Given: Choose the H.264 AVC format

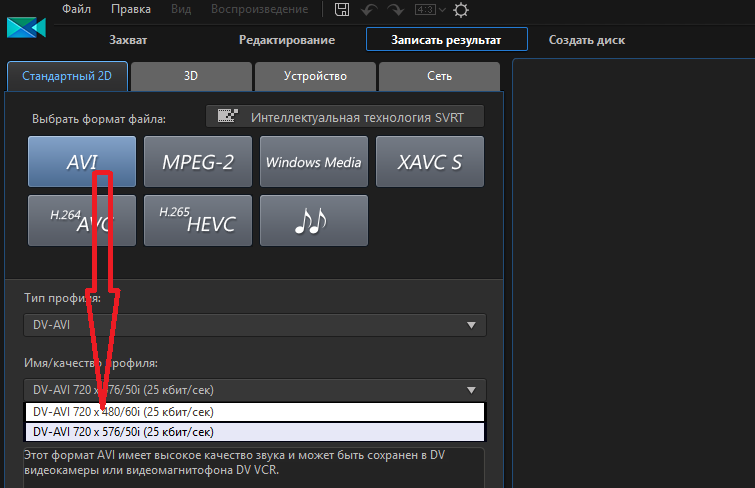Looking at the screenshot, I should pyautogui.click(x=82, y=221).
